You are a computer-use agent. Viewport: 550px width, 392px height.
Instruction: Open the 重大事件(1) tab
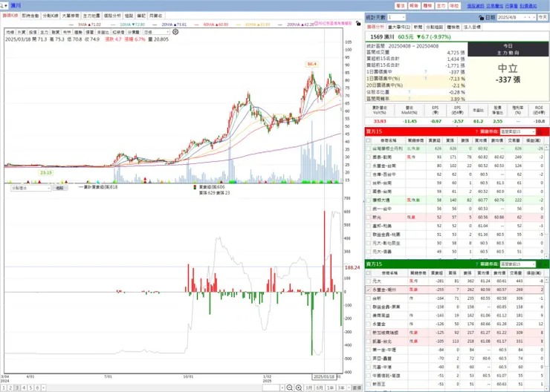[399, 27]
